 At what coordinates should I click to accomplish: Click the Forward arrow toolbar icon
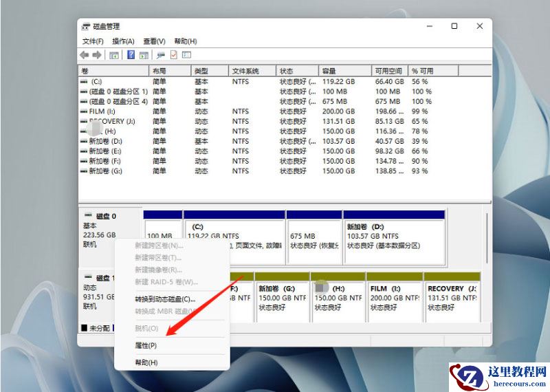[x=97, y=55]
